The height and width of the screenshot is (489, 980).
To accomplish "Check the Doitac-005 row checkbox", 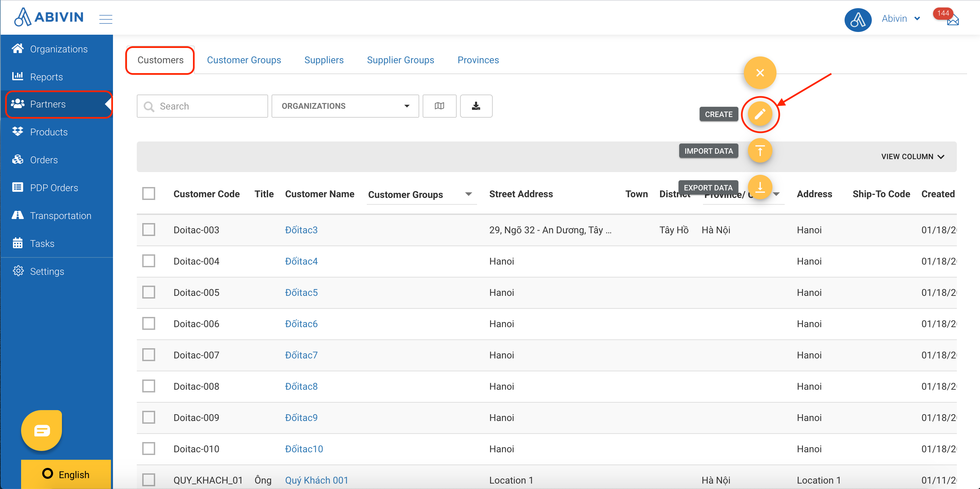I will pyautogui.click(x=149, y=292).
